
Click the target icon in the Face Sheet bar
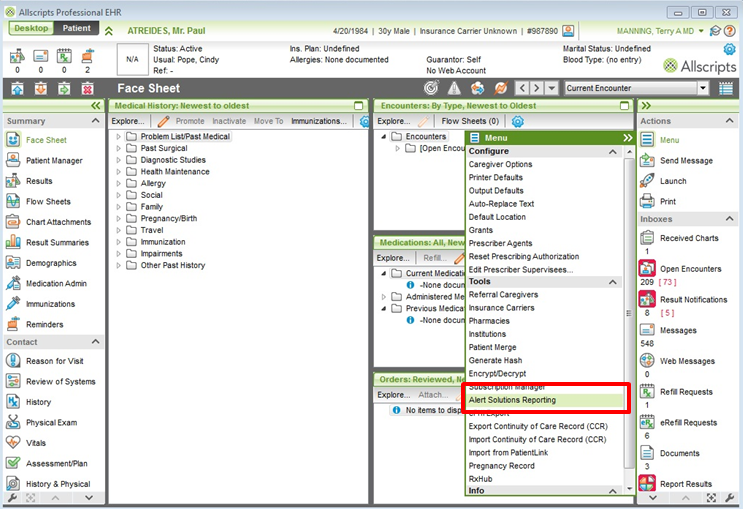point(431,88)
